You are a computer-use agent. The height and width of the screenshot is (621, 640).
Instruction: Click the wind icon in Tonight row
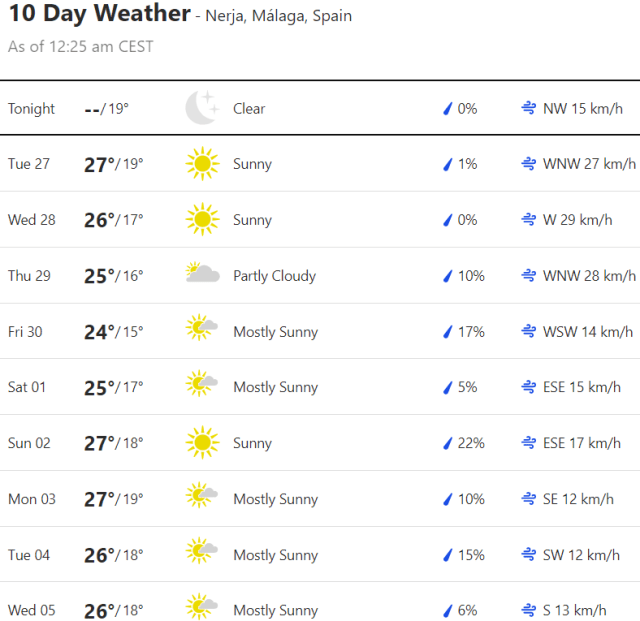(528, 108)
